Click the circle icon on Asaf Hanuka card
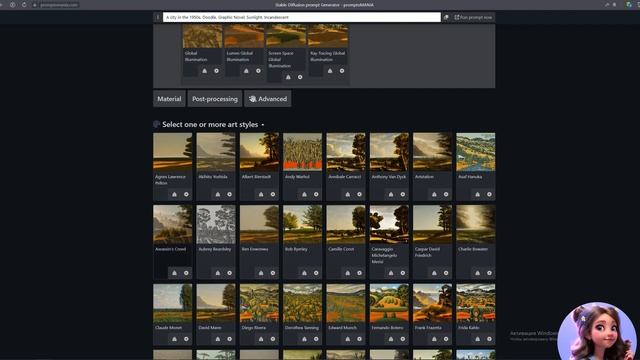 point(489,194)
